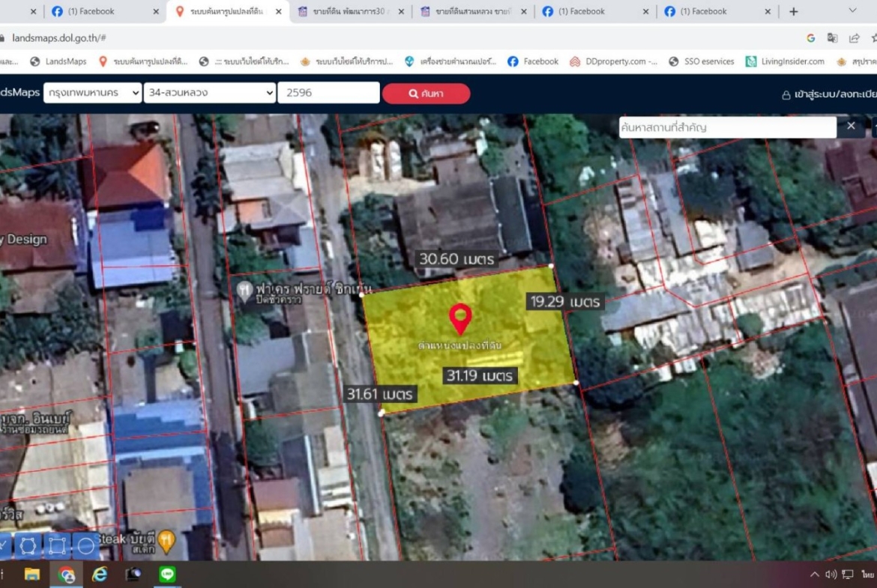The height and width of the screenshot is (588, 877).
Task: Open Chrome from the taskbar
Action: coord(66,574)
